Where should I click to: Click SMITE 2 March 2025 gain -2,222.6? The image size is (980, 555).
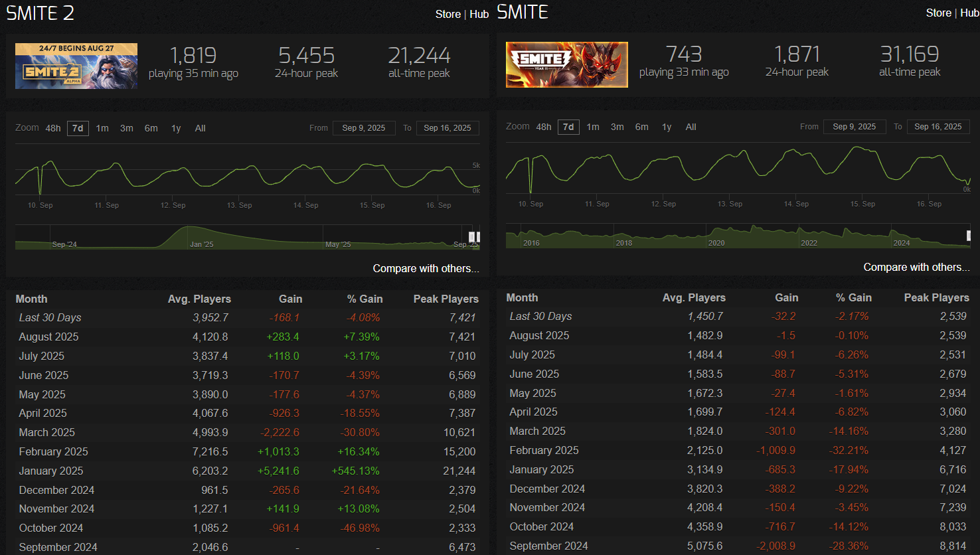280,432
